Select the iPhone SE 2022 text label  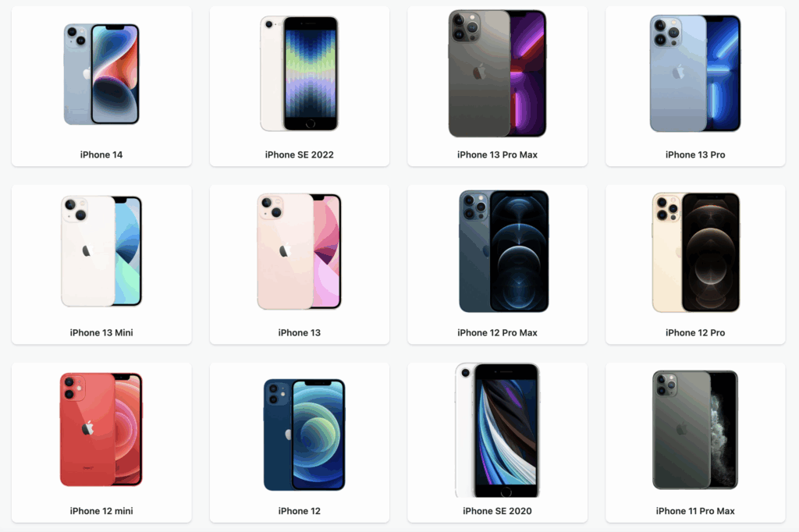[299, 154]
